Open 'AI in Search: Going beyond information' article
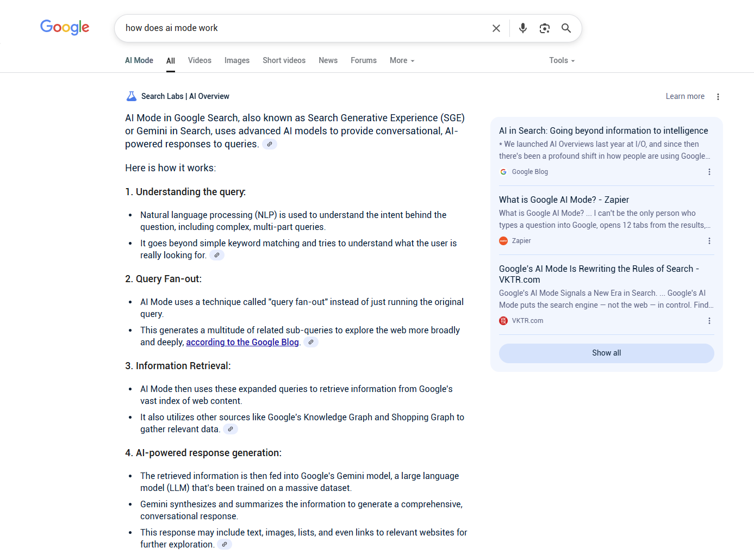This screenshot has width=754, height=560. coord(603,130)
